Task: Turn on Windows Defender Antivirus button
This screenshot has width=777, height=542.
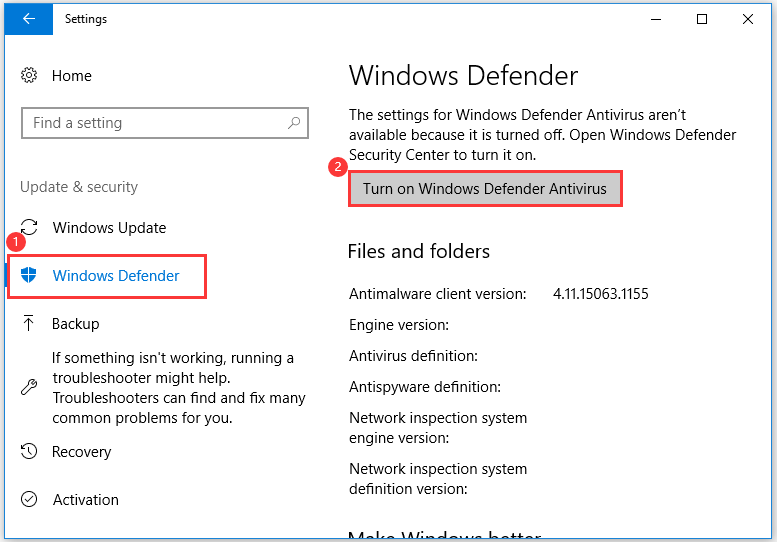Action: [x=485, y=189]
